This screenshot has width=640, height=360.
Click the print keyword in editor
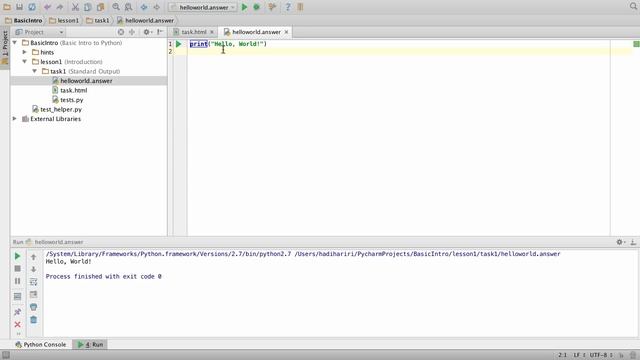198,44
